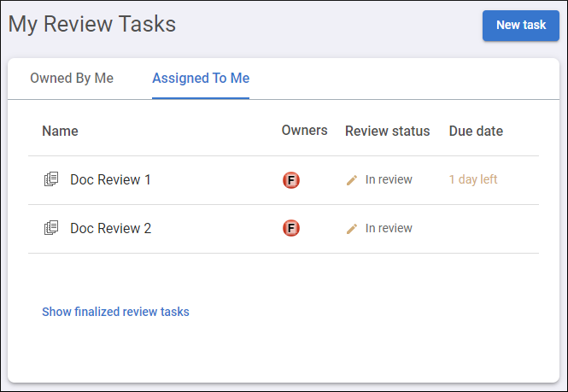Open the Doc Review 1 task

pos(110,179)
